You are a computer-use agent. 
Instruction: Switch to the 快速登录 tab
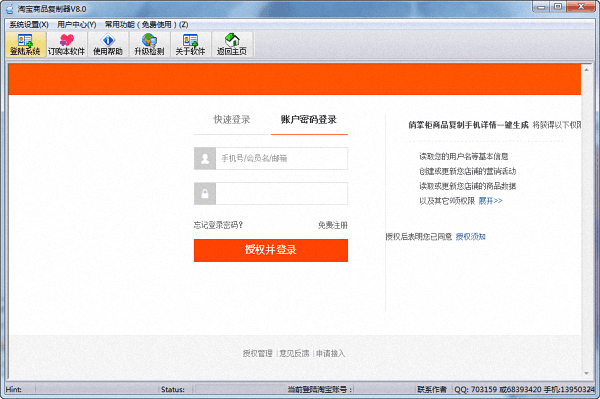[x=232, y=120]
